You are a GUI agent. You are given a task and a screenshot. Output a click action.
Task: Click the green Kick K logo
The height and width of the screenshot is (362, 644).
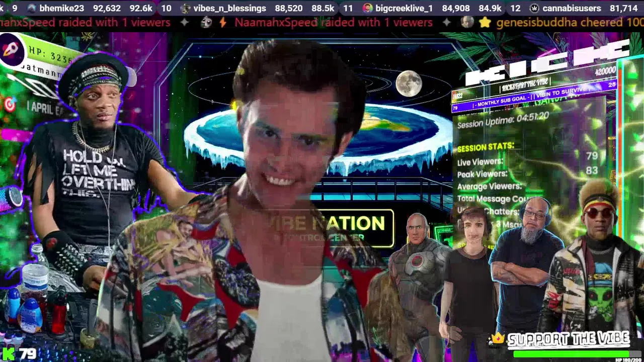tap(8, 353)
